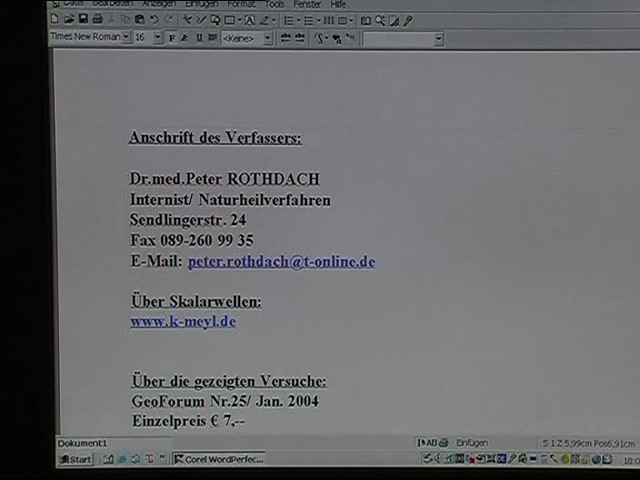Expand the numbered list dropdown arrow
Viewport: 640px width, 480px height.
[x=298, y=20]
